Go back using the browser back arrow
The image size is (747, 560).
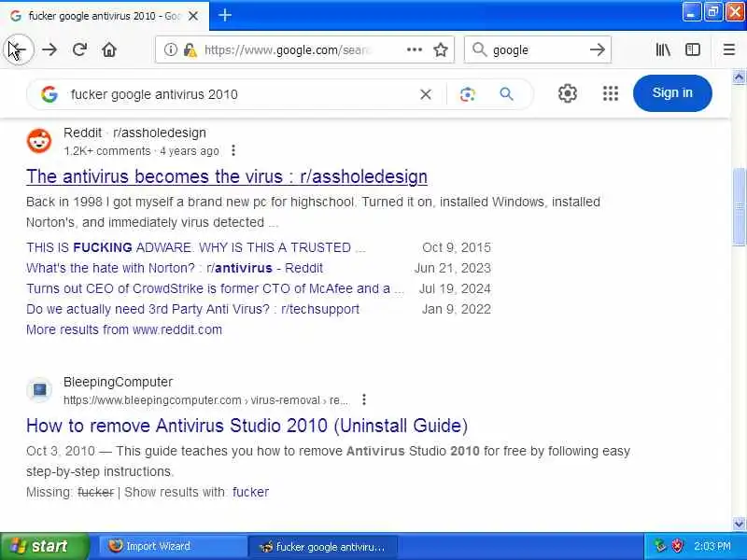pos(19,49)
